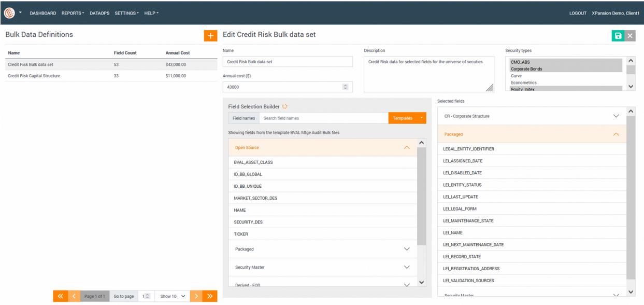Expand the CR - Corporate Structure section
Image resolution: width=644 pixels, height=305 pixels.
click(x=616, y=116)
